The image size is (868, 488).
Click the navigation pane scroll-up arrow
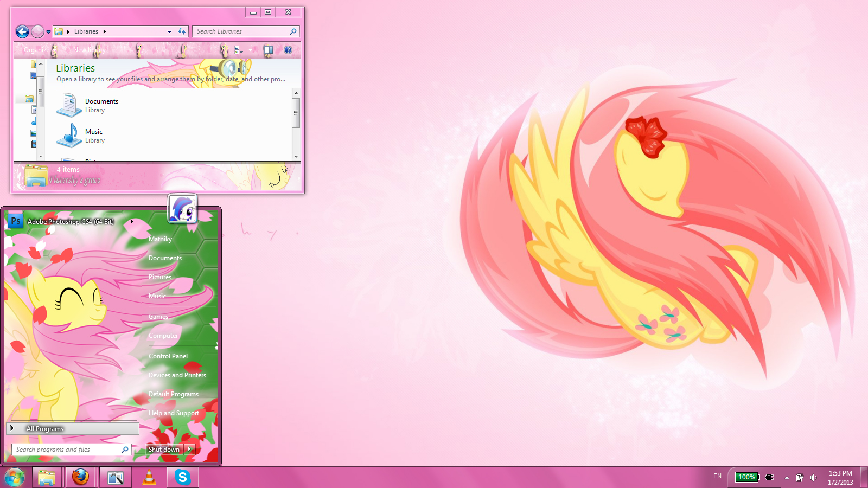[41, 63]
